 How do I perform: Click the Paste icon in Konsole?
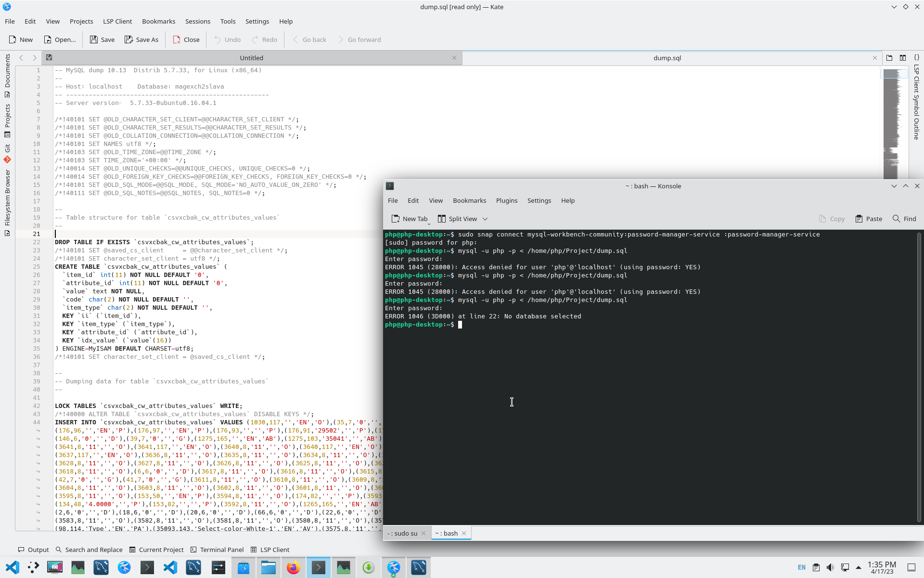[x=859, y=219]
